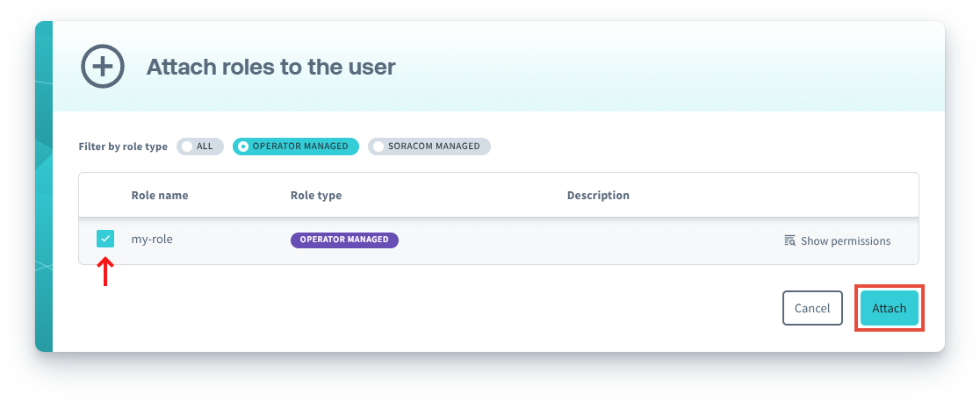The image size is (980, 401).
Task: Click the plus circle icon in the header
Action: (102, 67)
